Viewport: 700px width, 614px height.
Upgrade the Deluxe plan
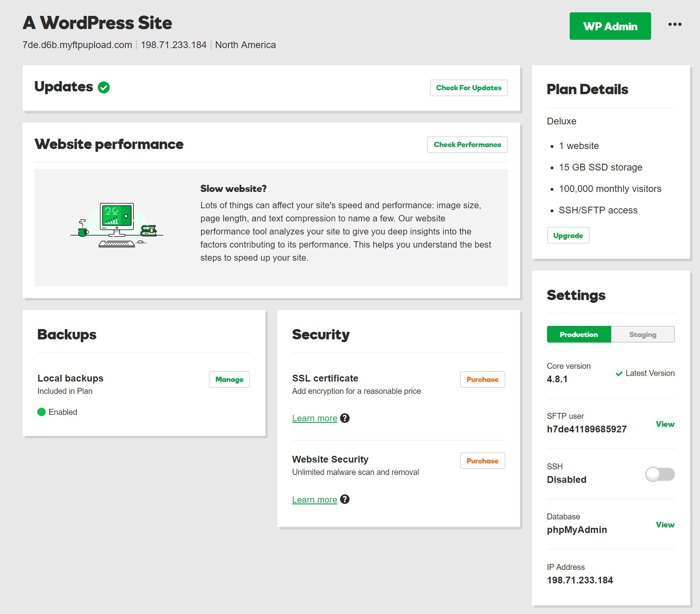click(x=568, y=236)
